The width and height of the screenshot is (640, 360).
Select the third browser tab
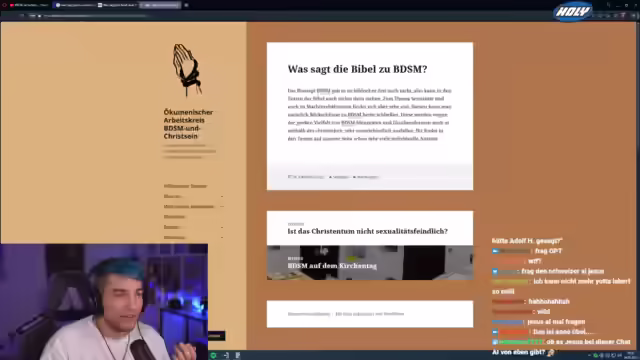point(118,5)
